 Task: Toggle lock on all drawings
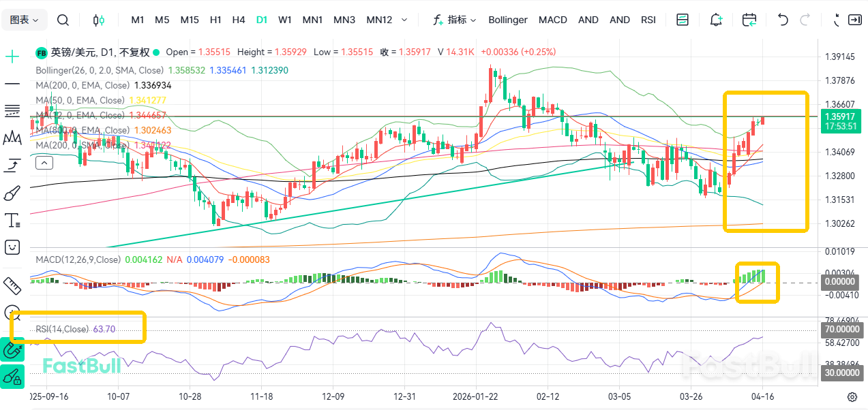[x=12, y=375]
